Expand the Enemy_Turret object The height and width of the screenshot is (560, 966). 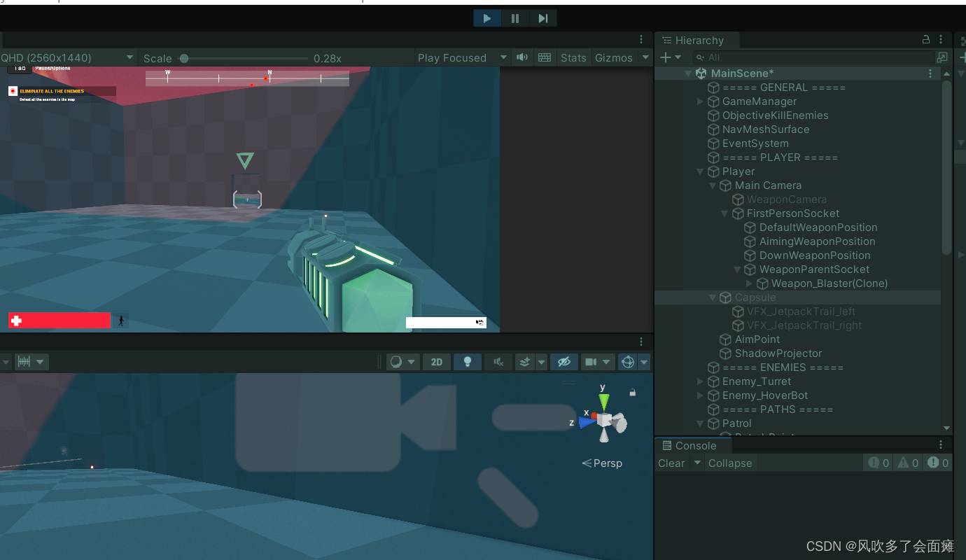(x=700, y=381)
